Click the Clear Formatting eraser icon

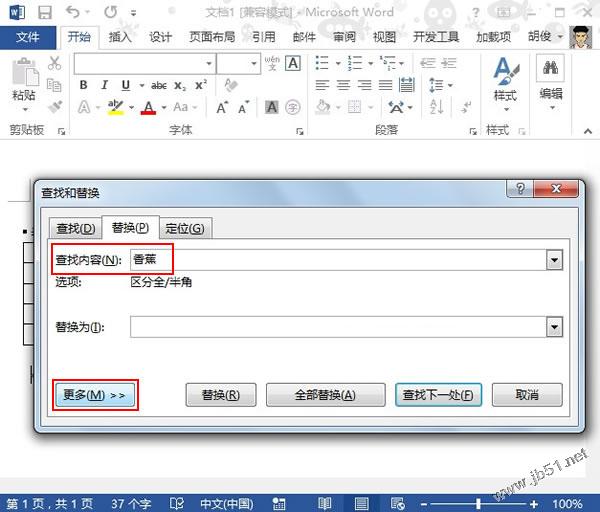click(x=231, y=85)
